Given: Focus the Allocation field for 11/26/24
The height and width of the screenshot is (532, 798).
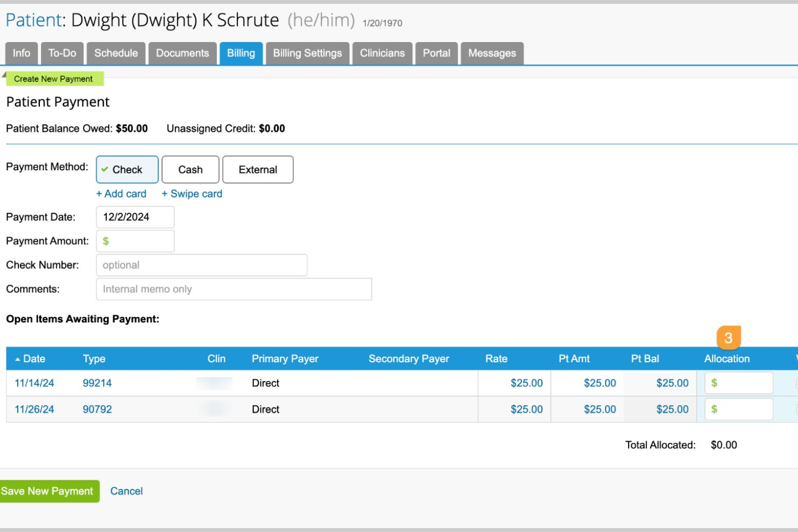Looking at the screenshot, I should pyautogui.click(x=739, y=410).
